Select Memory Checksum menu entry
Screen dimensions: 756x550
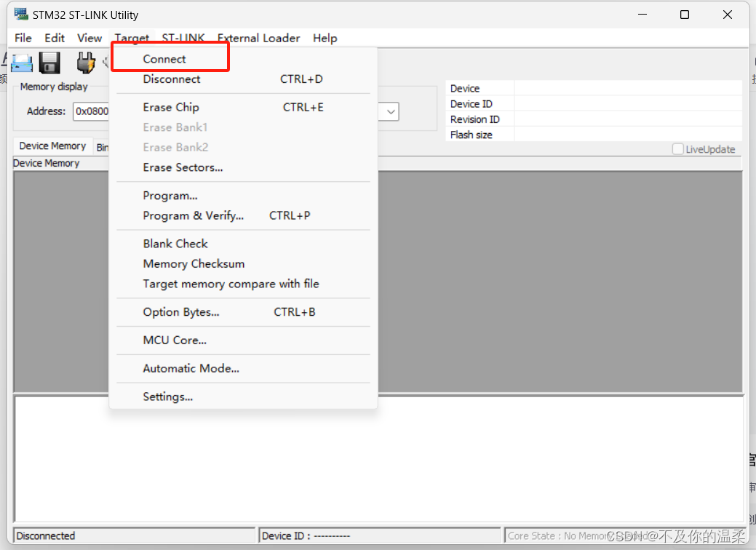click(x=244, y=263)
